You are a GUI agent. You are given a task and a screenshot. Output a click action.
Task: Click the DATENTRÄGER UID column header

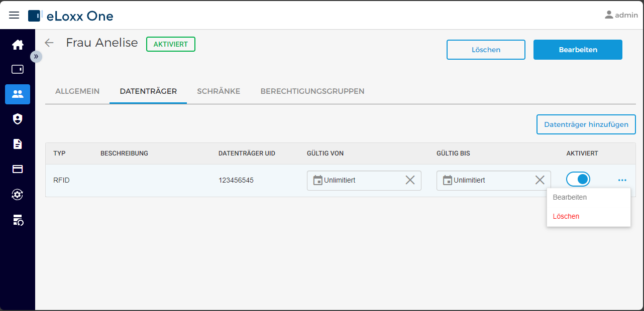247,153
